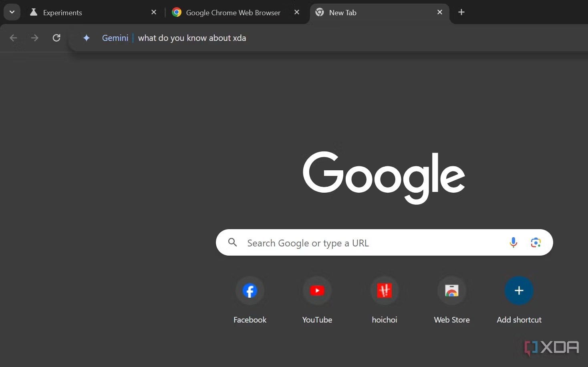This screenshot has height=367, width=588.
Task: Click the address bar query text
Action: [192, 38]
